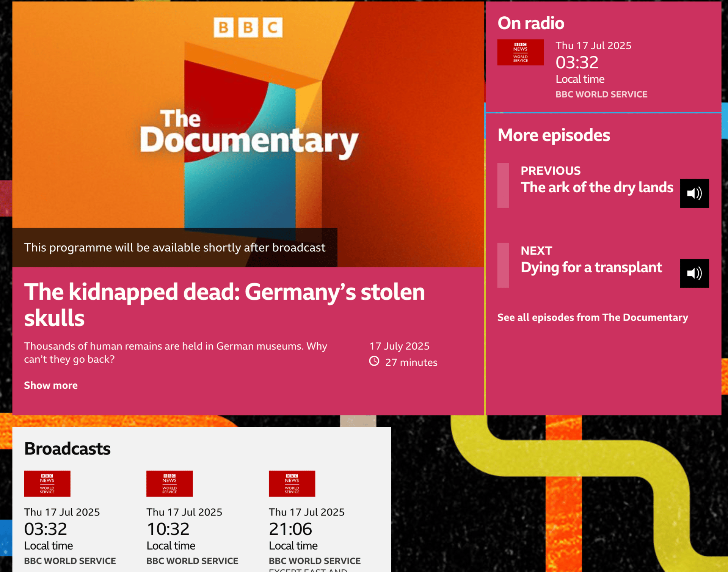Viewport: 728px width, 572px height.
Task: Click the PREVIOUS label in More episodes
Action: coord(551,171)
